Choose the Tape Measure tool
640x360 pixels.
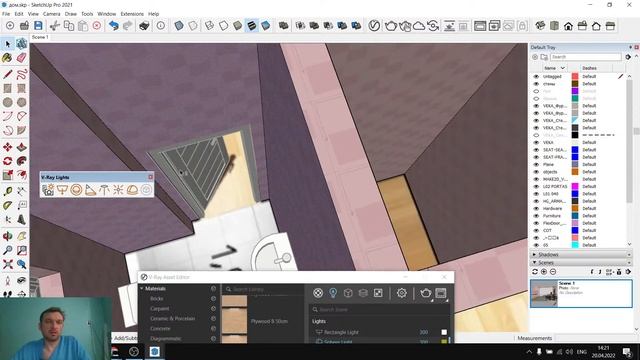pos(8,191)
